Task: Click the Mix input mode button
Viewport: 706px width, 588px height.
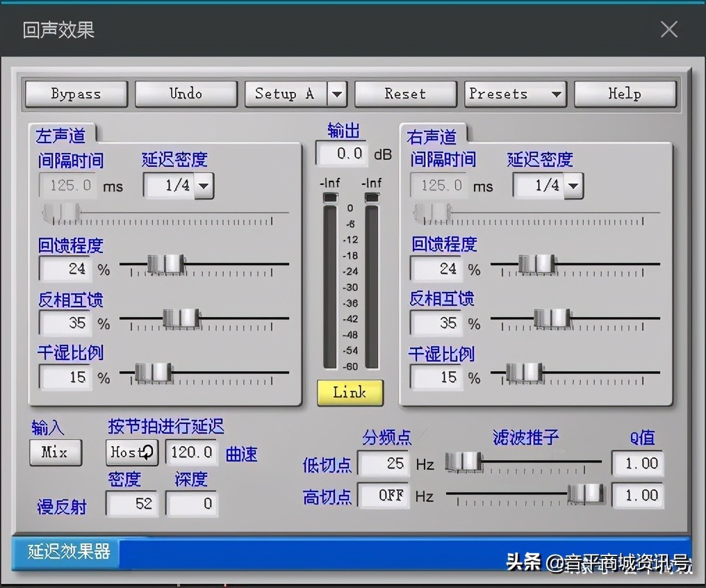Action: pos(55,452)
